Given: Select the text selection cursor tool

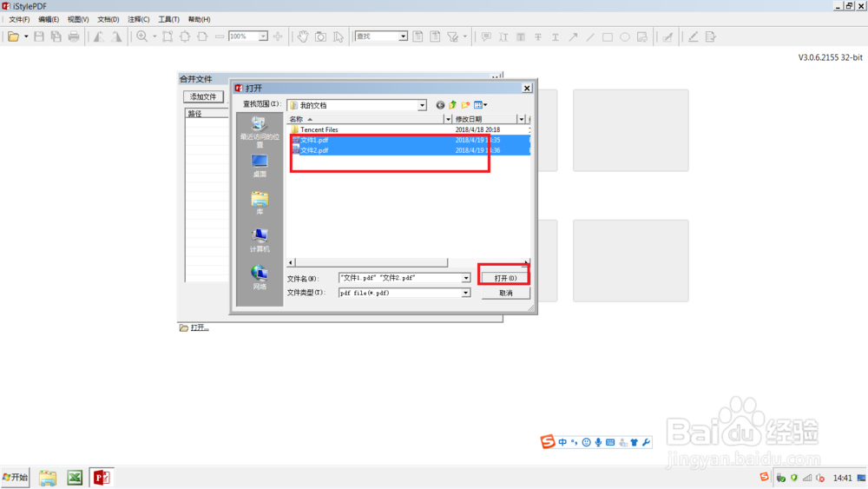Looking at the screenshot, I should tap(339, 37).
